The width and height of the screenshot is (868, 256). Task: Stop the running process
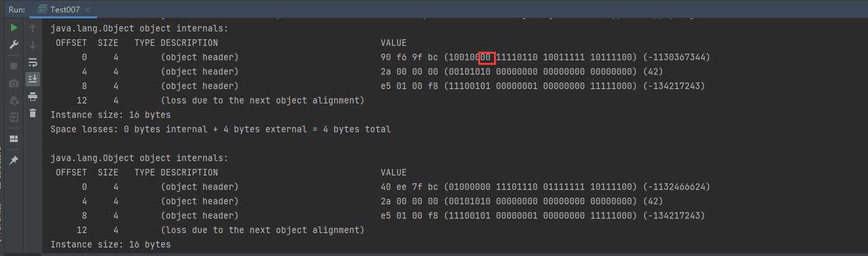[13, 67]
